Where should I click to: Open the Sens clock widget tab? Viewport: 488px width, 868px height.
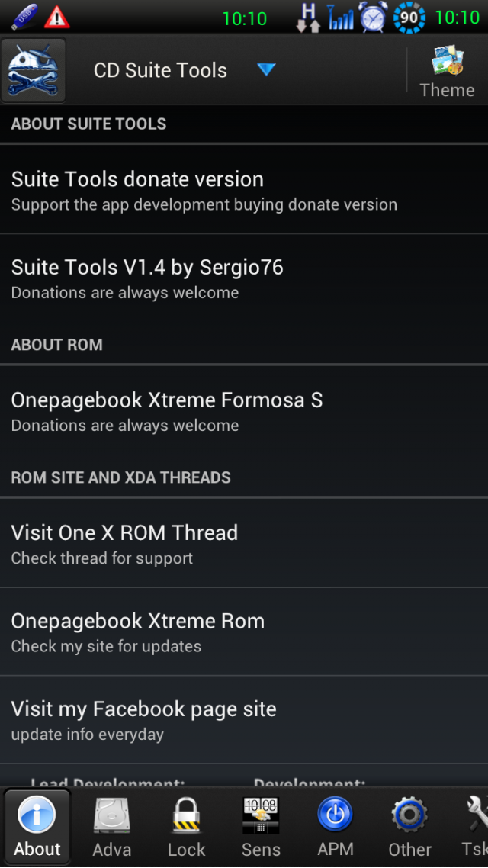click(x=261, y=827)
